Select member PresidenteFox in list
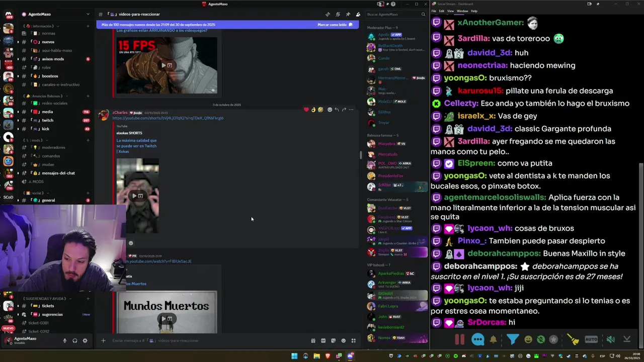644x362 pixels. (391, 176)
